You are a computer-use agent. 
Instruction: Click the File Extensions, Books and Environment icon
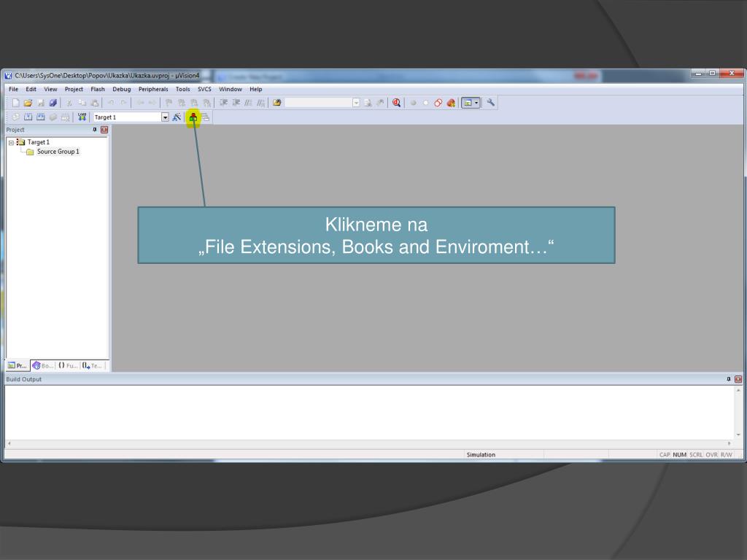click(x=193, y=117)
